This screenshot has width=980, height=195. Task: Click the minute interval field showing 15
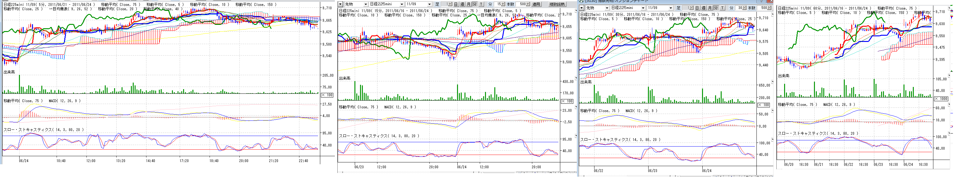click(x=499, y=4)
